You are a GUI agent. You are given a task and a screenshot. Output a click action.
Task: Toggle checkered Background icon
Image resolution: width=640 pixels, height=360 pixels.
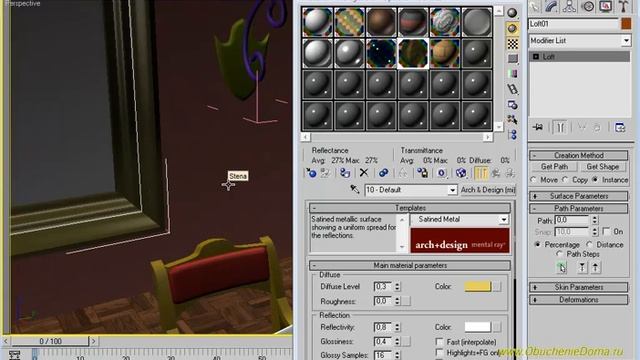(x=512, y=44)
